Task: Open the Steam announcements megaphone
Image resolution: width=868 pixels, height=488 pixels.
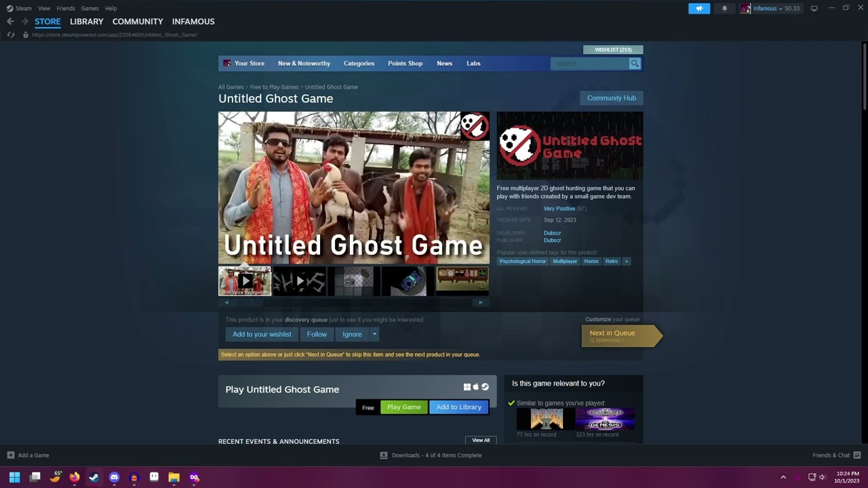Action: coord(699,8)
